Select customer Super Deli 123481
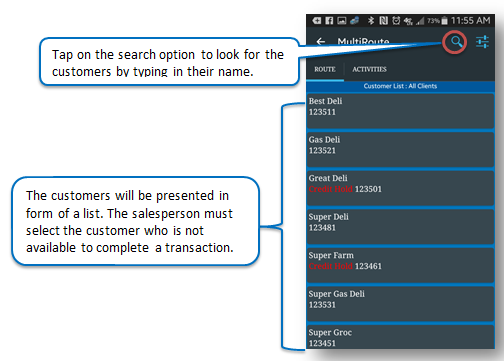The width and height of the screenshot is (504, 361). coord(400,227)
